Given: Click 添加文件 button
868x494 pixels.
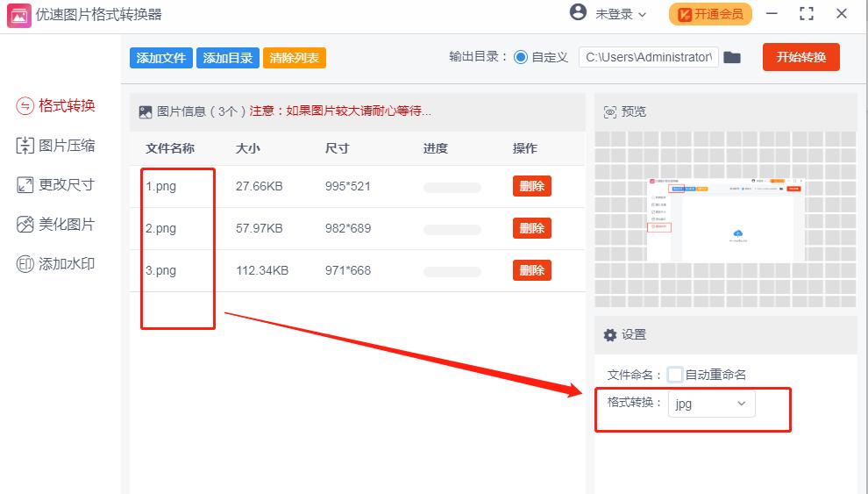Looking at the screenshot, I should coord(161,58).
